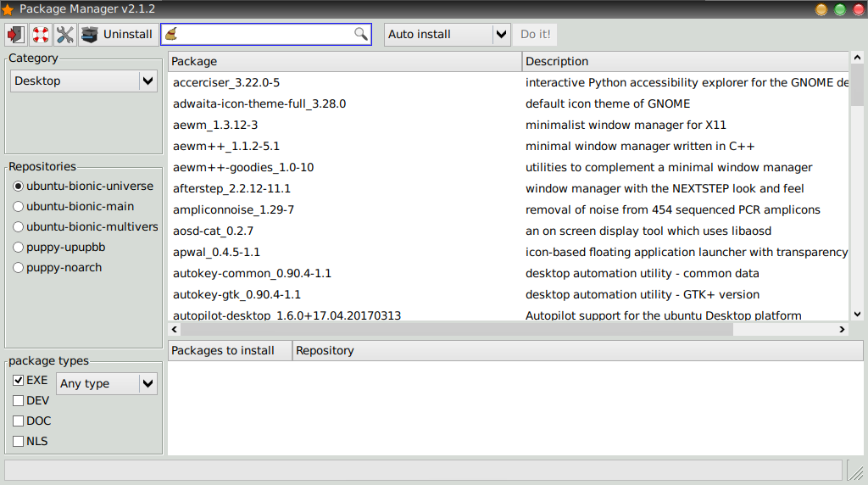Click the Repository column header
Image resolution: width=868 pixels, height=485 pixels.
pos(578,350)
